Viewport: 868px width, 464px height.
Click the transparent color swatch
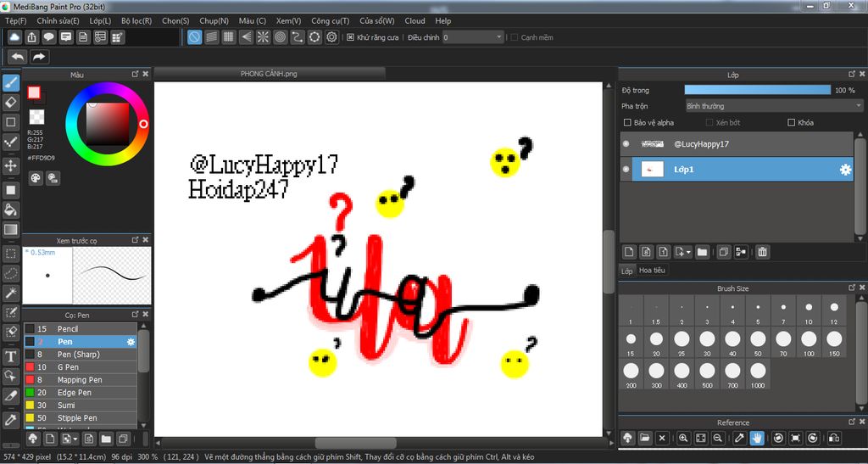click(36, 117)
